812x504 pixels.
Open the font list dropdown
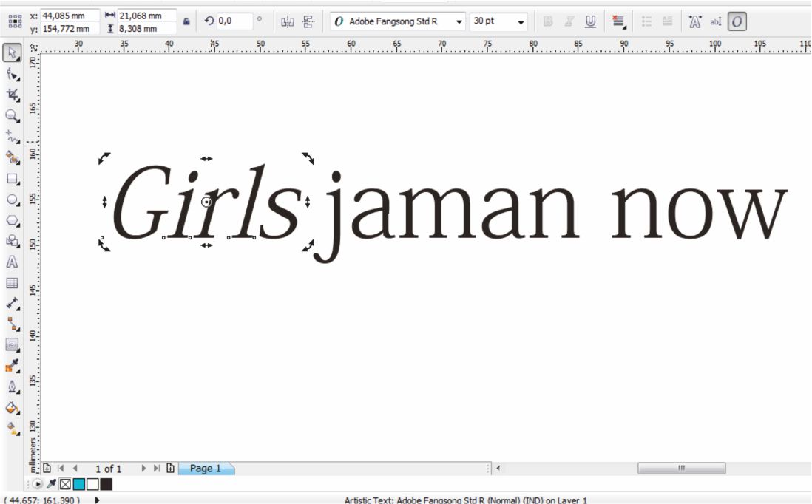coord(459,21)
